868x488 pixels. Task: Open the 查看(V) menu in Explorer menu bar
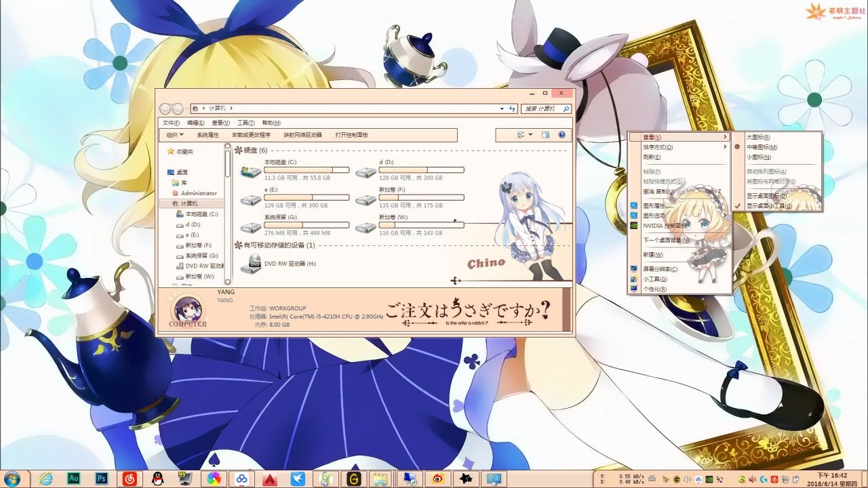coord(220,123)
